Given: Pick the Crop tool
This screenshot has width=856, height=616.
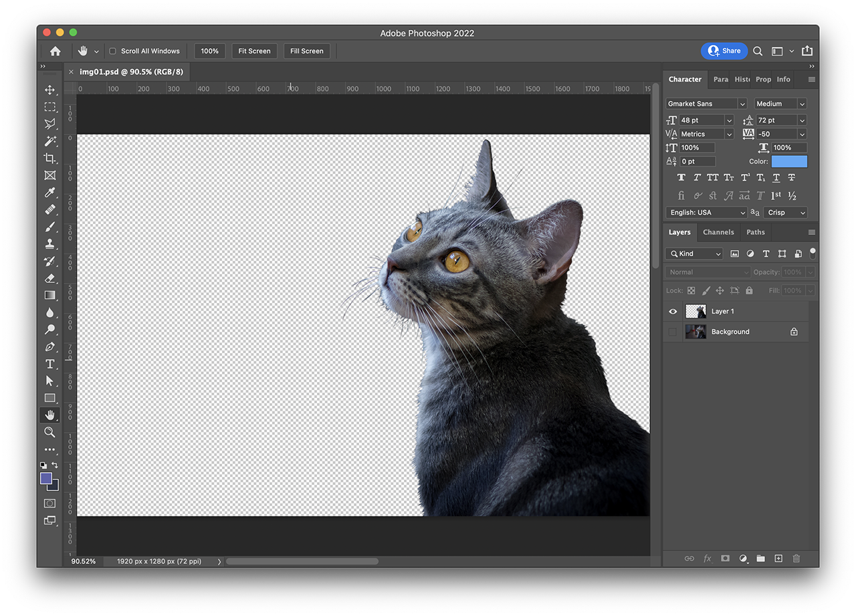Looking at the screenshot, I should click(x=50, y=159).
